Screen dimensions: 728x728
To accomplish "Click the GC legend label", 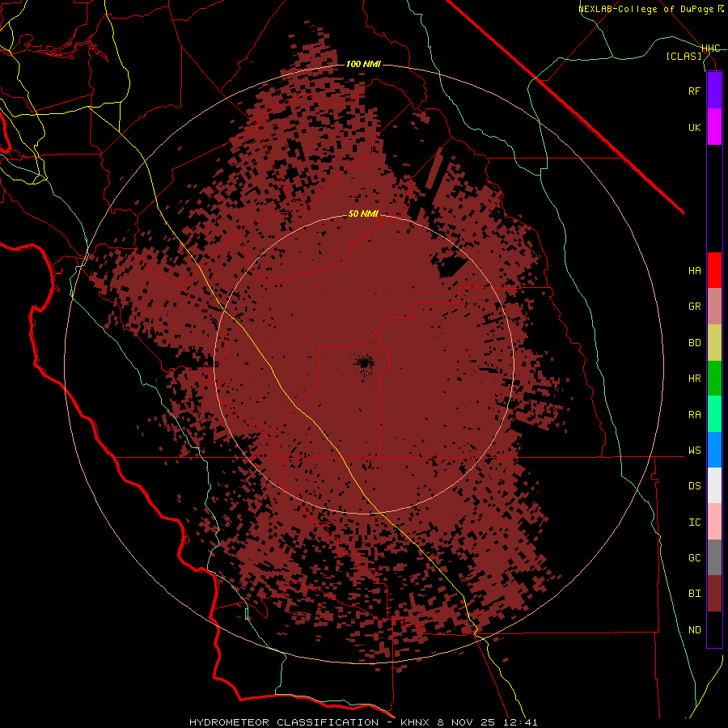I will tap(694, 557).
